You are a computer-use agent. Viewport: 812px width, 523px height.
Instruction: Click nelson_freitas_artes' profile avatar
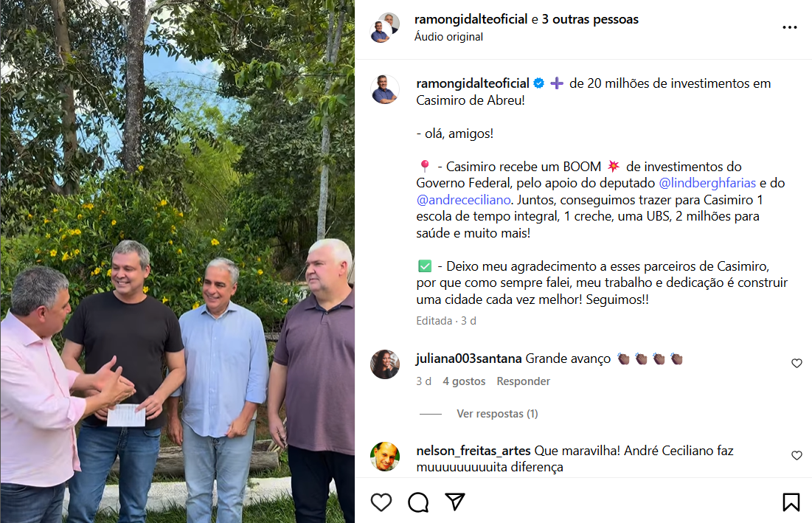tap(385, 456)
